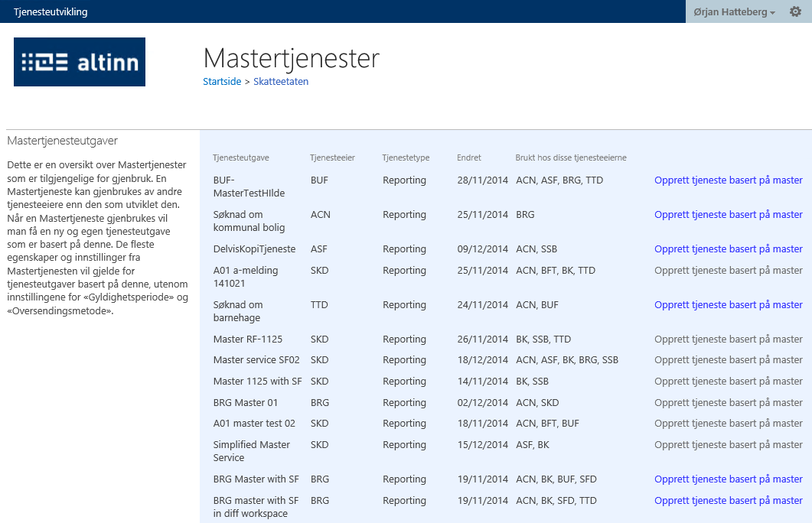The image size is (812, 523).
Task: Select BRG master with SF in diff workspace
Action: (x=256, y=507)
